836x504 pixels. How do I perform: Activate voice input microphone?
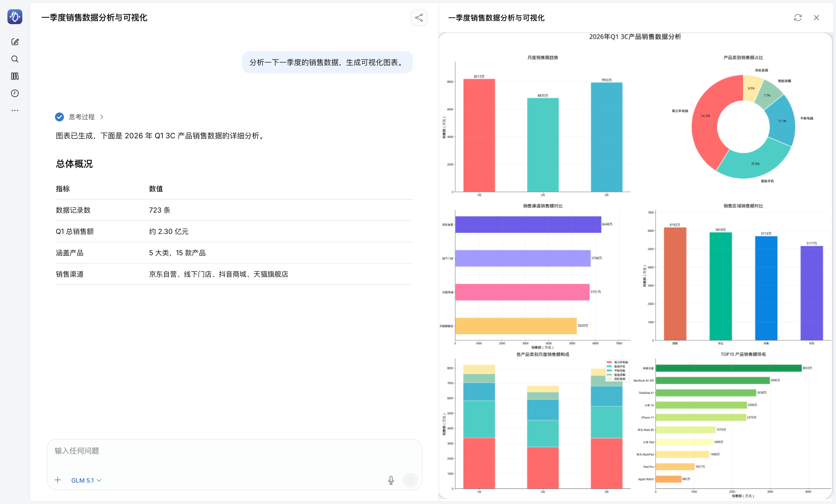(x=391, y=480)
